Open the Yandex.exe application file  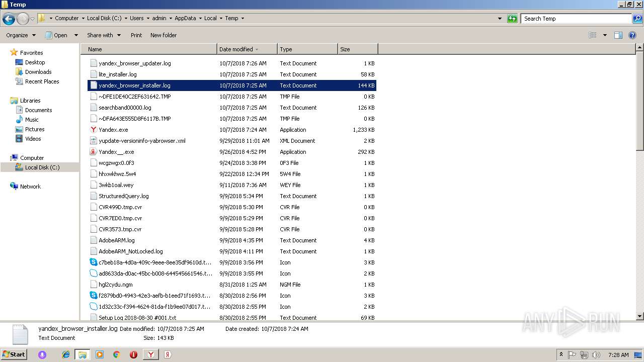pos(113,130)
